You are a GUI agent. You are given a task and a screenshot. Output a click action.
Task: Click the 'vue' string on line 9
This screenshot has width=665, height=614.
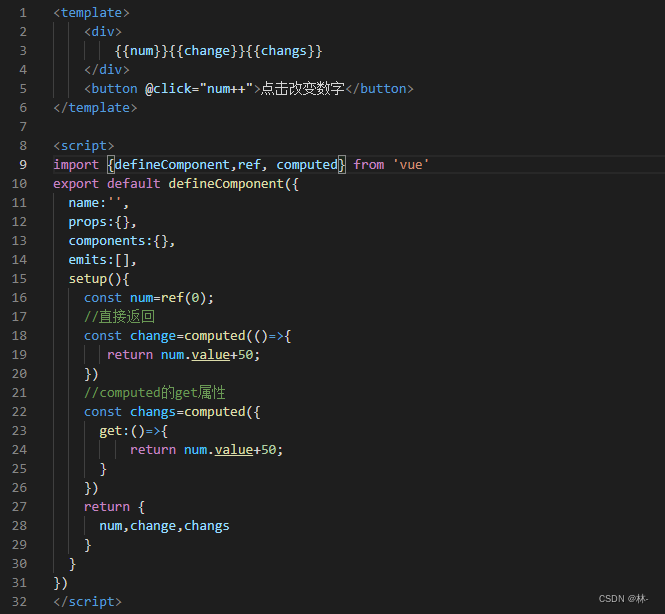click(411, 165)
